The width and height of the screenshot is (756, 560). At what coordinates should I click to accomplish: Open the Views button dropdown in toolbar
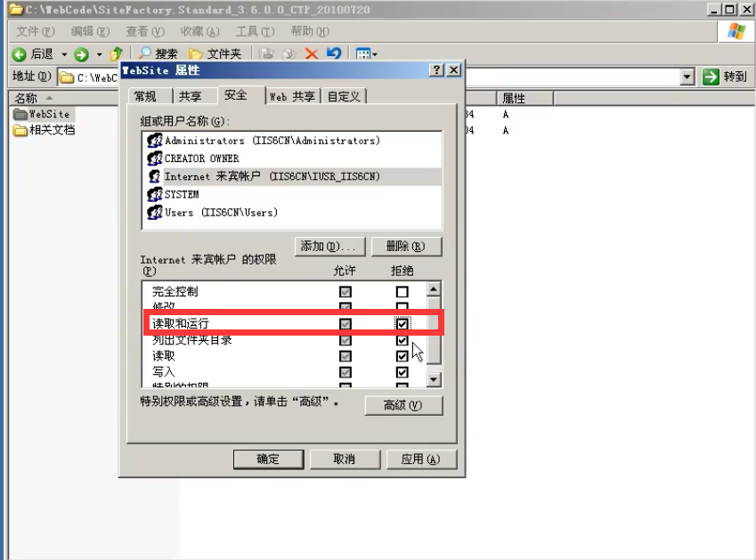pos(366,54)
